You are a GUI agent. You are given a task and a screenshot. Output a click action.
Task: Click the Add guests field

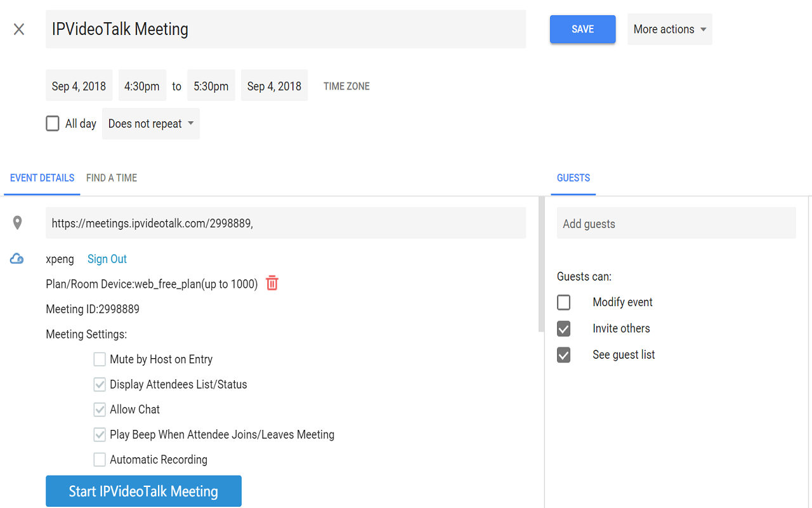coord(676,222)
